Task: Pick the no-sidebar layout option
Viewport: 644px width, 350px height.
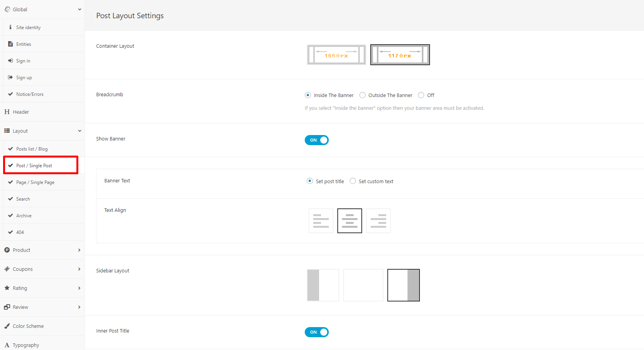Action: 363,285
